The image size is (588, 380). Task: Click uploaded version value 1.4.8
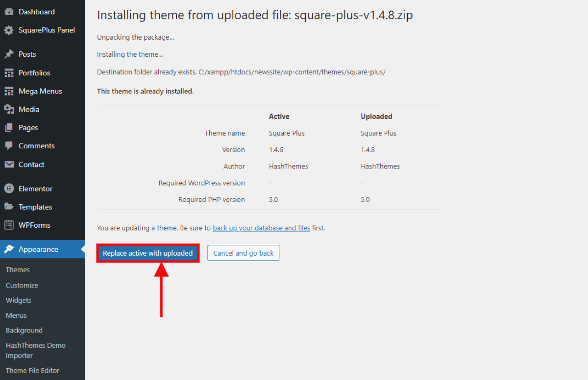click(x=368, y=150)
